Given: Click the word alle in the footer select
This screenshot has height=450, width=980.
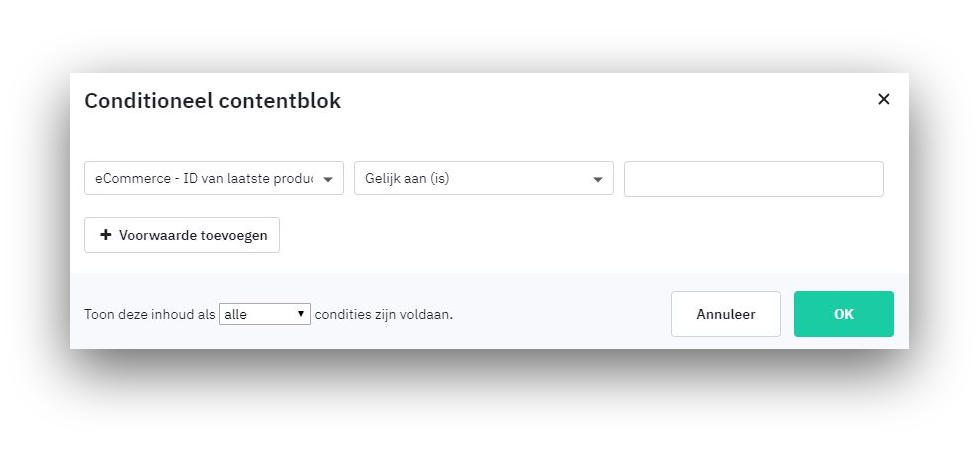Looking at the screenshot, I should (x=236, y=314).
